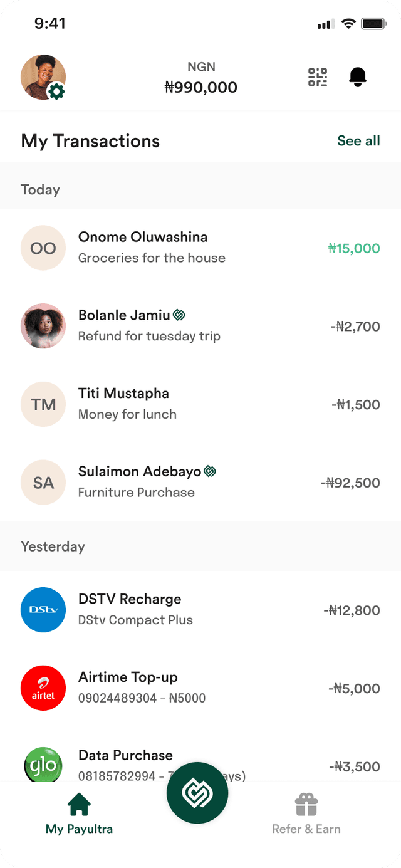Open Titi Mustapha lunch money transaction
This screenshot has width=401, height=868.
(x=200, y=404)
